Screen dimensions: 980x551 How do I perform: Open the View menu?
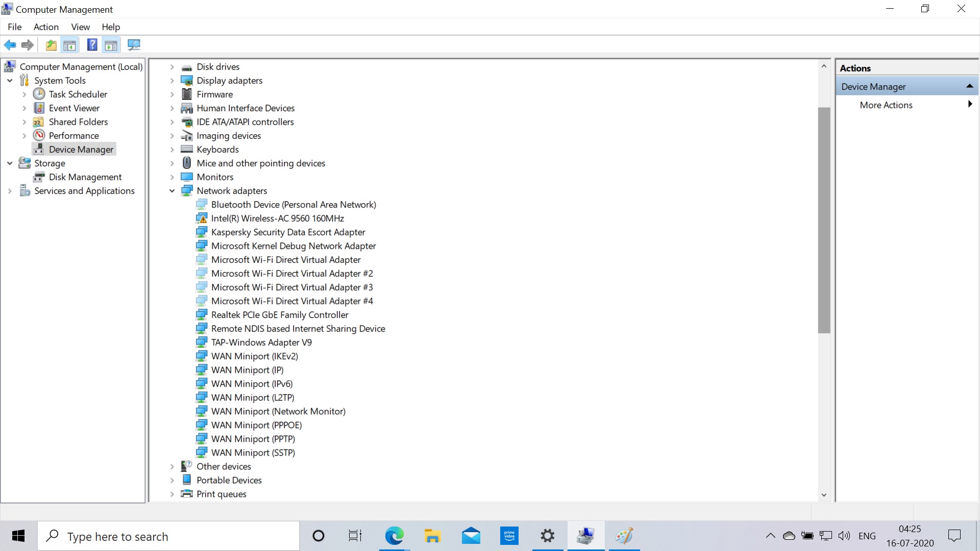point(80,27)
